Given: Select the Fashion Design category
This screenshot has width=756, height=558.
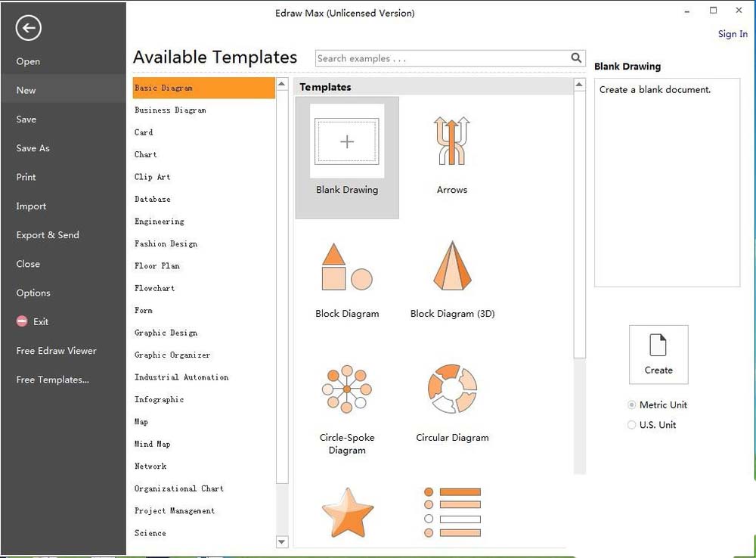Looking at the screenshot, I should [166, 243].
